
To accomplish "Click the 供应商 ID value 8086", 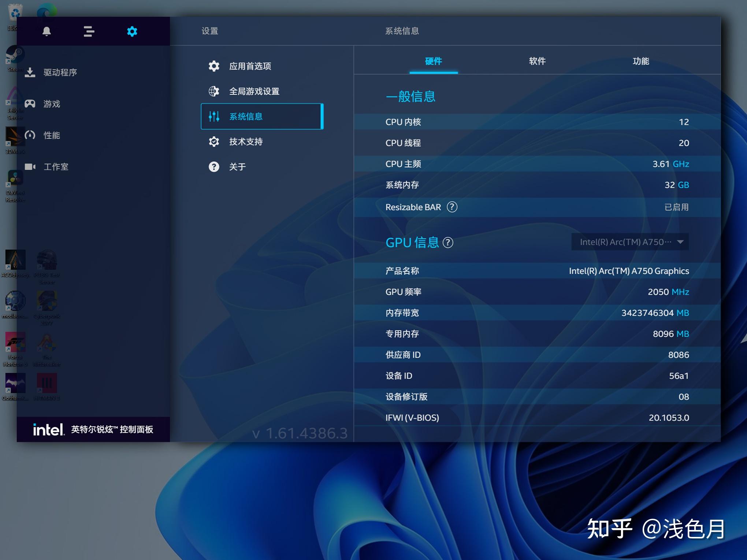I will coord(679,355).
